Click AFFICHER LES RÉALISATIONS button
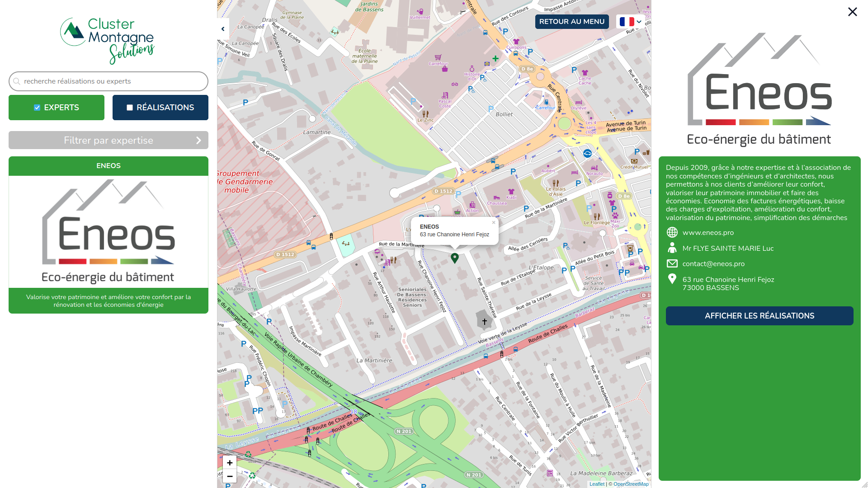This screenshot has width=868, height=488. (x=759, y=316)
